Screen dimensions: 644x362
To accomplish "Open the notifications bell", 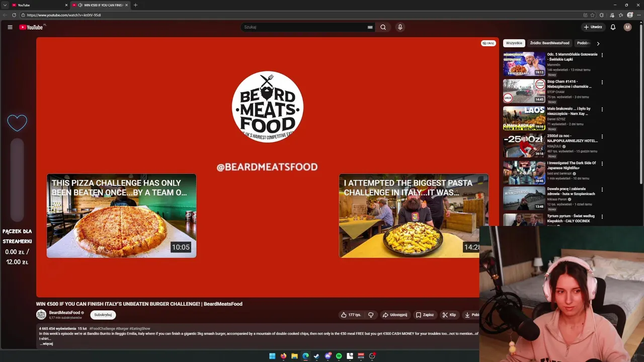I will point(613,27).
